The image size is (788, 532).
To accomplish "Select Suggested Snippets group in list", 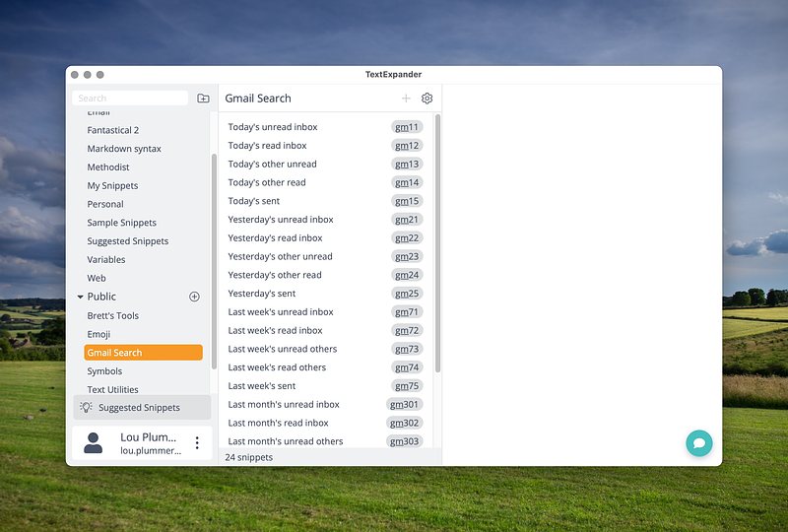I will [x=128, y=240].
